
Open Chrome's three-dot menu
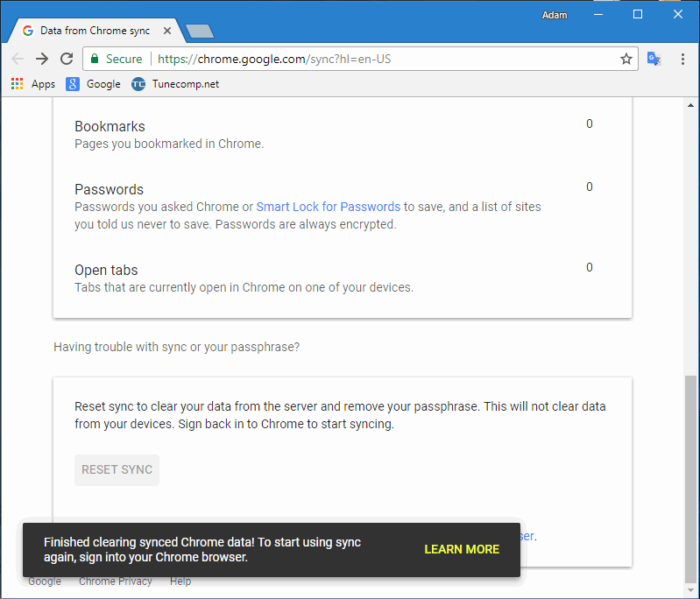point(682,59)
